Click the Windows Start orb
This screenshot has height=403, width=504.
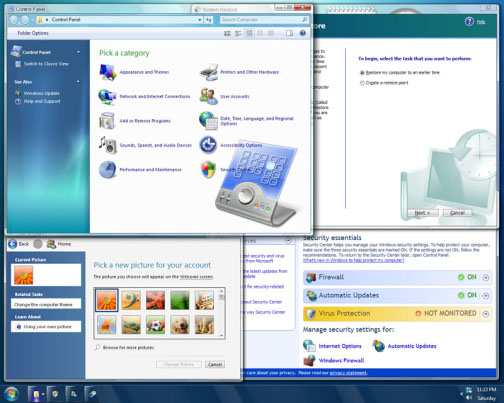coord(12,394)
